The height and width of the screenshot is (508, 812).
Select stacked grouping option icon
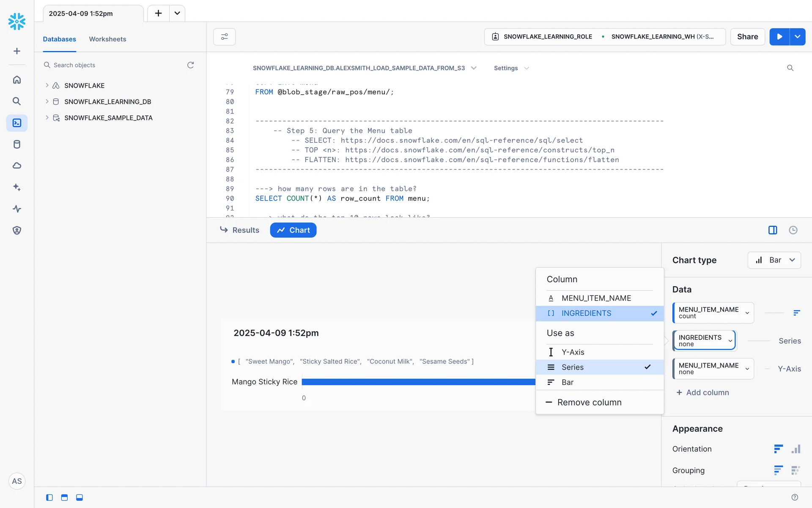[x=796, y=470]
